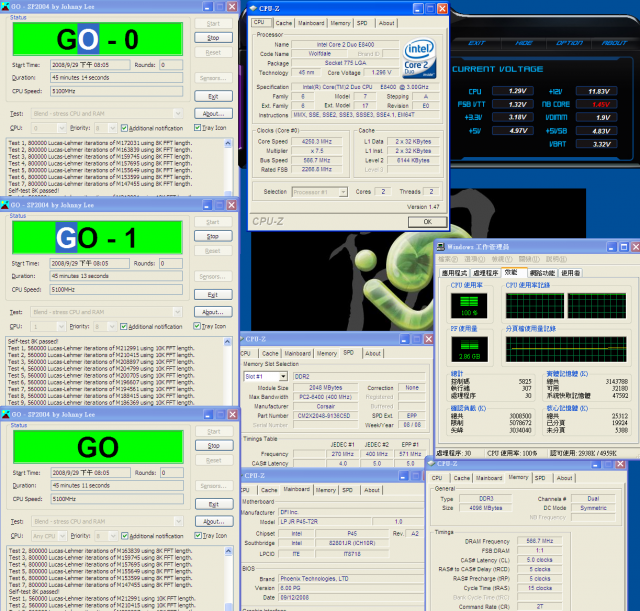Switch to the SPD tab in the CPU-Z Mainboard window

coord(347,490)
